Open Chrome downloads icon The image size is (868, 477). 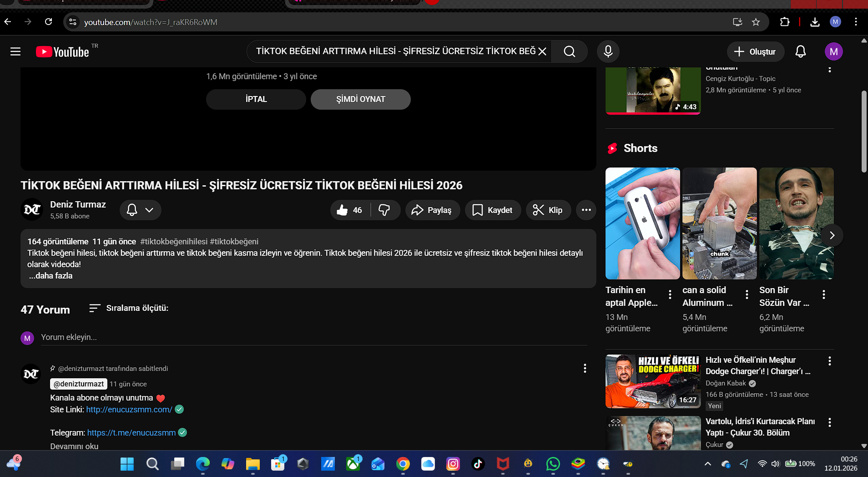click(x=815, y=22)
